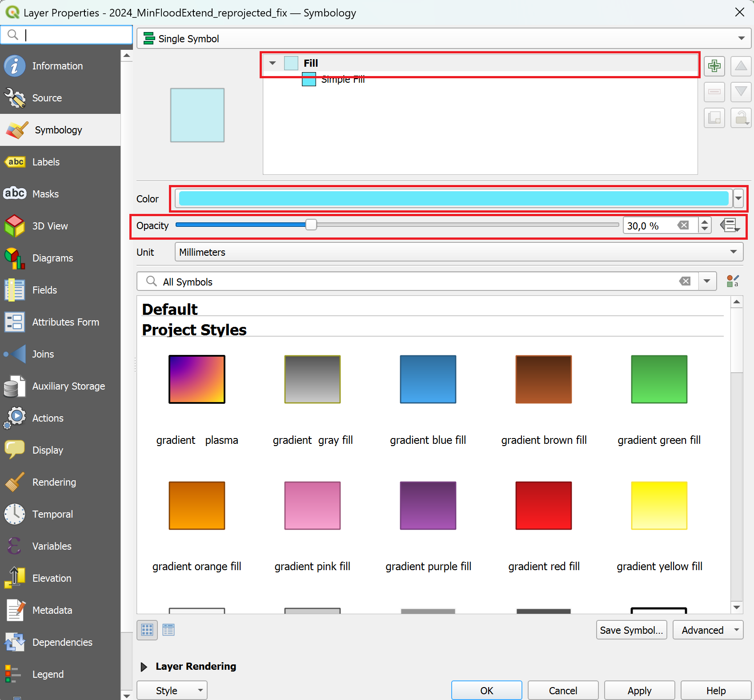Clear the 30,0 % opacity value
This screenshot has height=700, width=754.
pyautogui.click(x=683, y=225)
